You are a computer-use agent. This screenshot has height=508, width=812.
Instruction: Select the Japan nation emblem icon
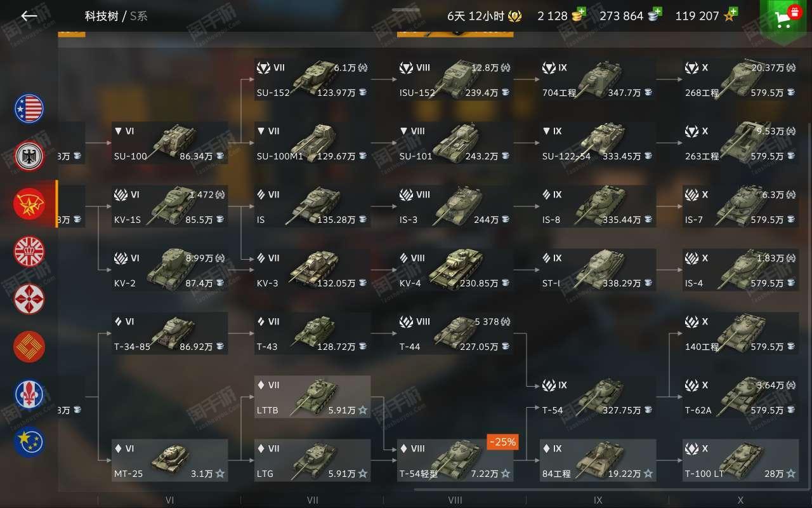[x=29, y=299]
